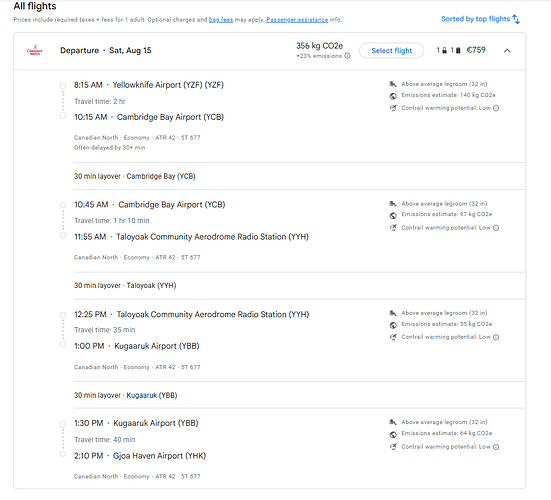Click the Canadian North airline logo
Image resolution: width=551 pixels, height=500 pixels.
point(35,51)
